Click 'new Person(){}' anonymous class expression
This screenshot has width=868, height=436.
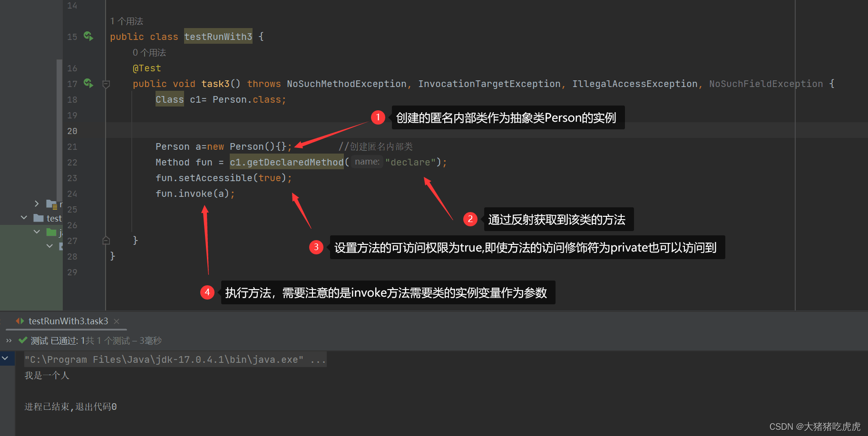[247, 146]
